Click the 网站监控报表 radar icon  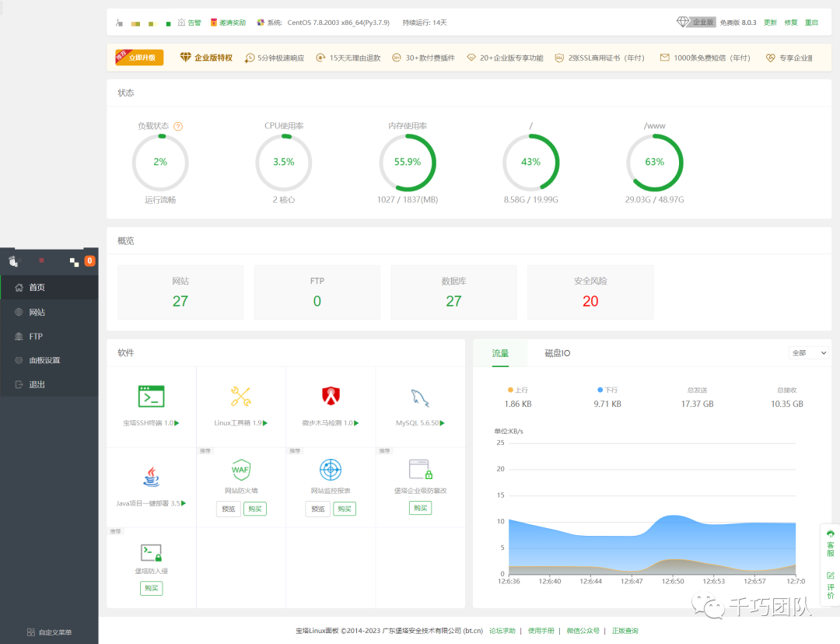[x=331, y=470]
